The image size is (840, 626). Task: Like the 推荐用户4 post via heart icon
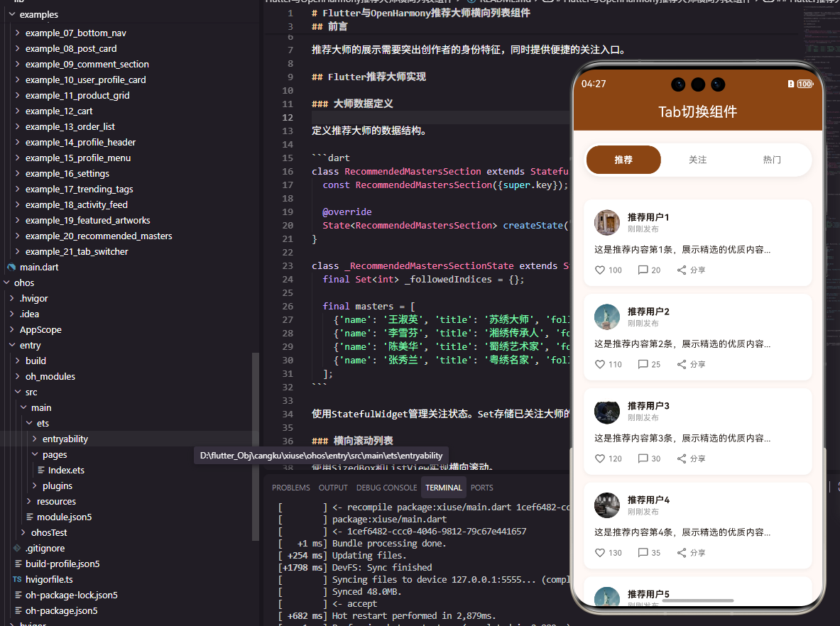[600, 553]
